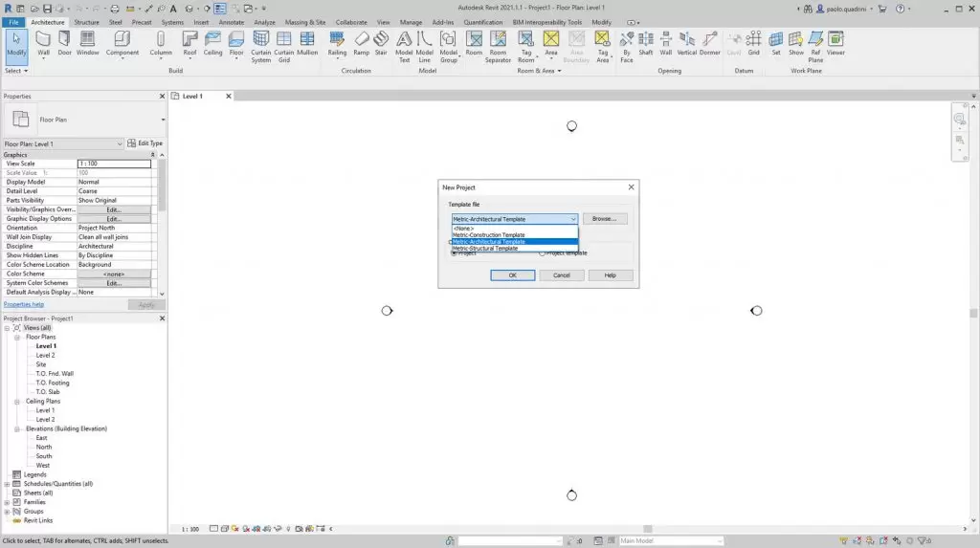Open the Structure ribbon tab

click(x=86, y=21)
